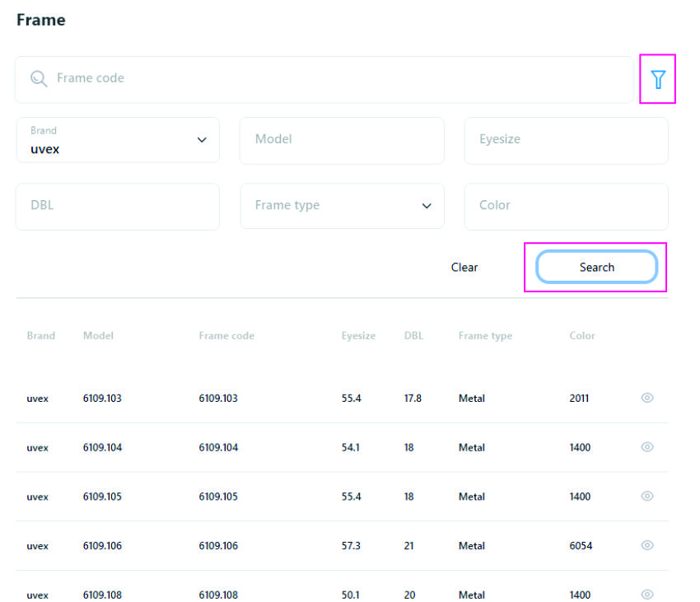700x602 pixels.
Task: Focus the Frame code search field
Action: coord(329,79)
